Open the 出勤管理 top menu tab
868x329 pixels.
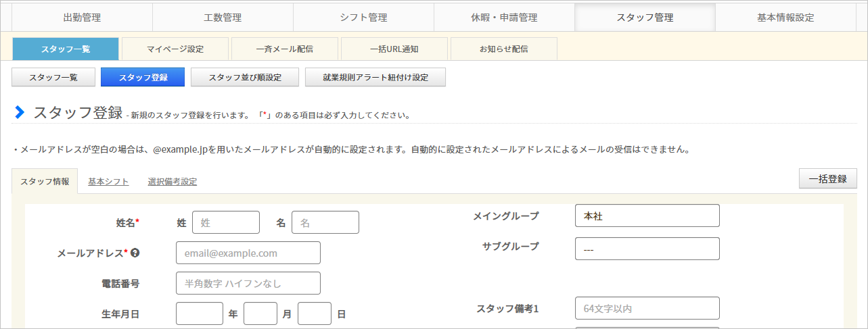tap(82, 18)
